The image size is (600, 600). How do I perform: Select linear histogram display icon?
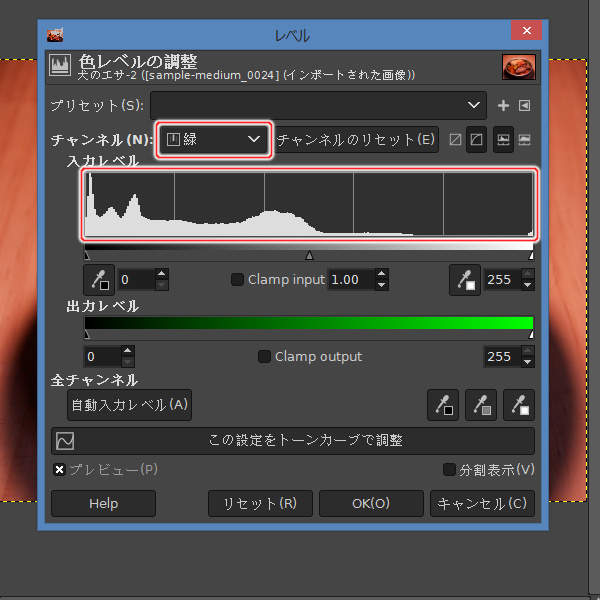(x=503, y=139)
